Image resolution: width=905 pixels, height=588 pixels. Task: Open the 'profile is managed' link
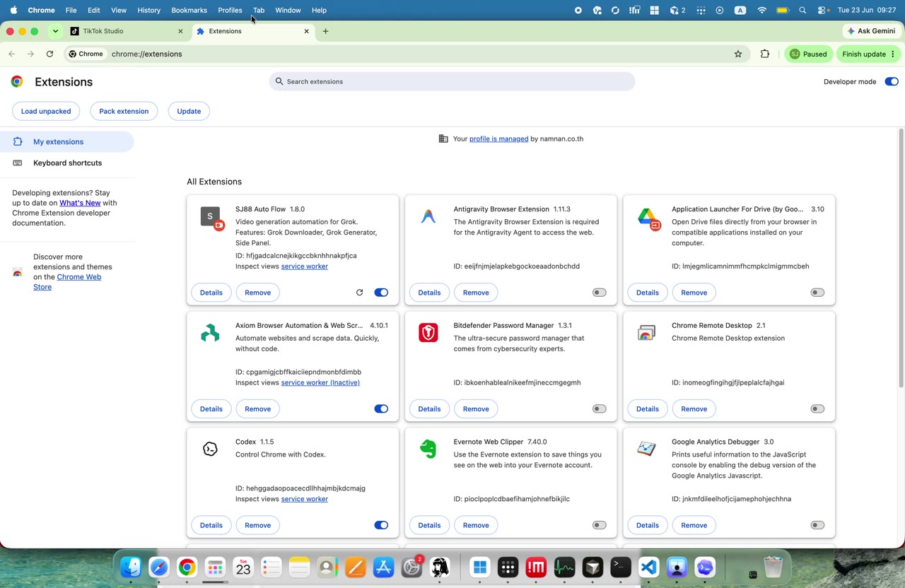point(498,139)
